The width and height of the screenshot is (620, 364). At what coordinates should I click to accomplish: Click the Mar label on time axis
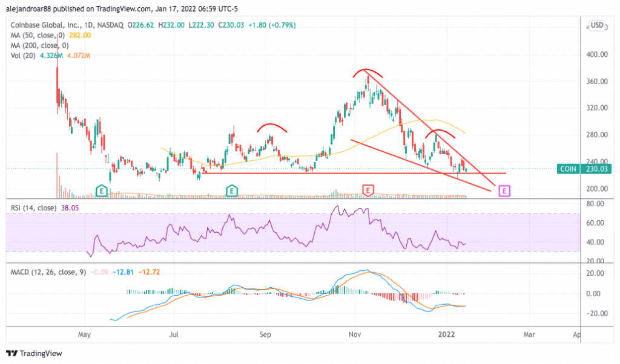529,334
